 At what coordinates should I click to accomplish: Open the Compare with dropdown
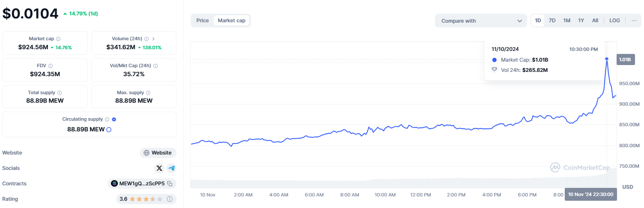point(481,21)
